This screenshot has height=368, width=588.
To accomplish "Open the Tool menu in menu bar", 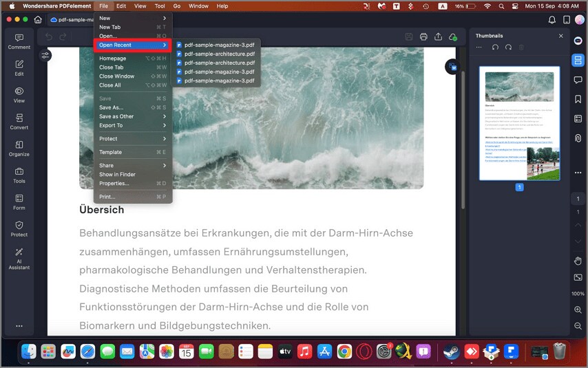I will pos(160,6).
